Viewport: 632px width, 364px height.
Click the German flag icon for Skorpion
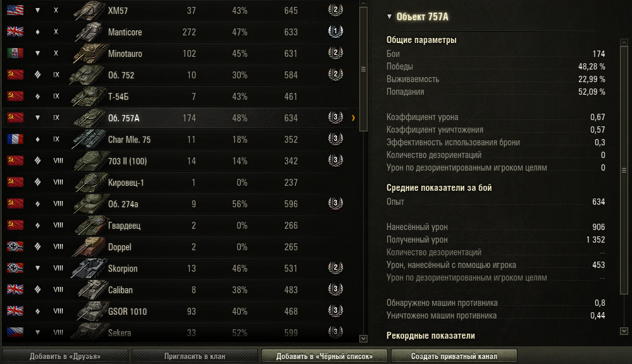pos(15,268)
